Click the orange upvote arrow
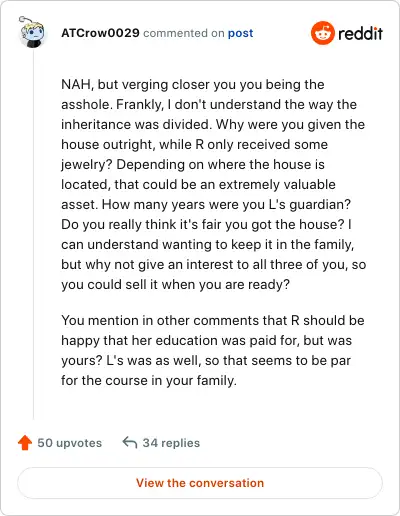The image size is (400, 516). 25,443
